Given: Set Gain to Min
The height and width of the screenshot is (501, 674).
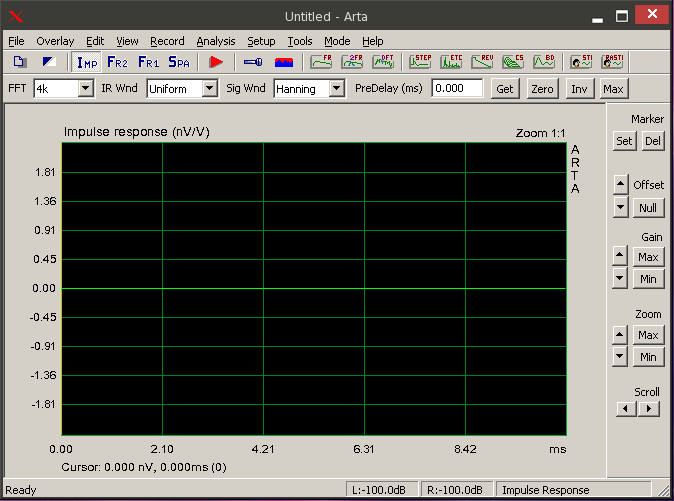Looking at the screenshot, I should (x=648, y=279).
